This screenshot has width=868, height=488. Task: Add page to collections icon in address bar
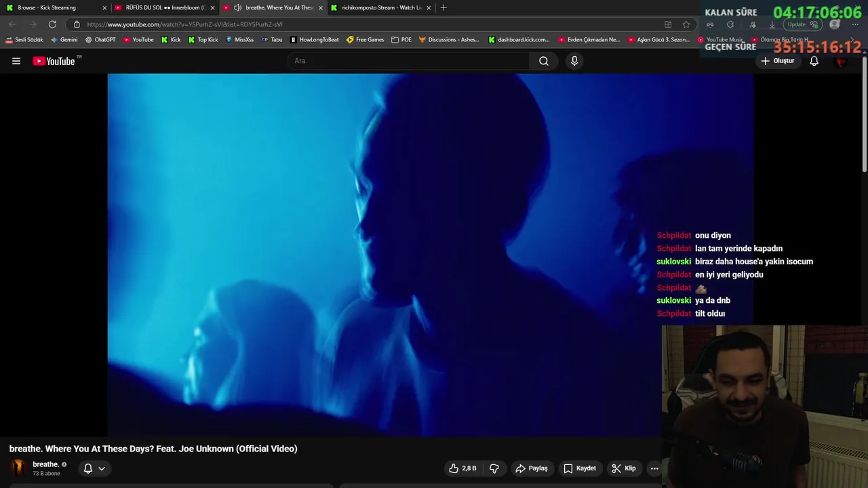pos(668,24)
